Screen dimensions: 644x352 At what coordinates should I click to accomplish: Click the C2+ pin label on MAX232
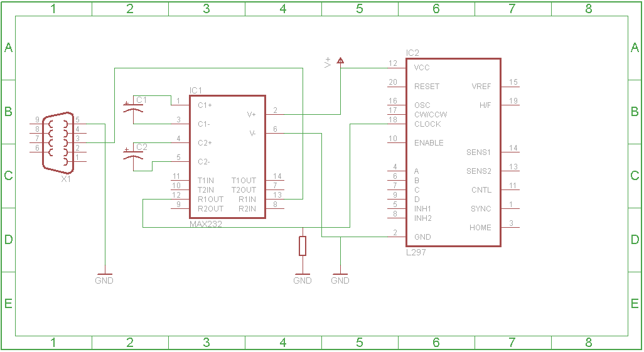point(205,143)
